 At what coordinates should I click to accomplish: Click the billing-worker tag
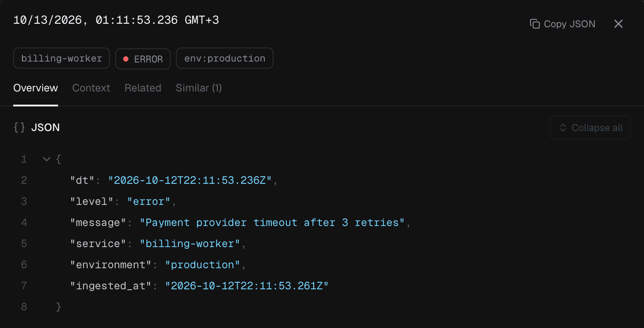coord(62,58)
